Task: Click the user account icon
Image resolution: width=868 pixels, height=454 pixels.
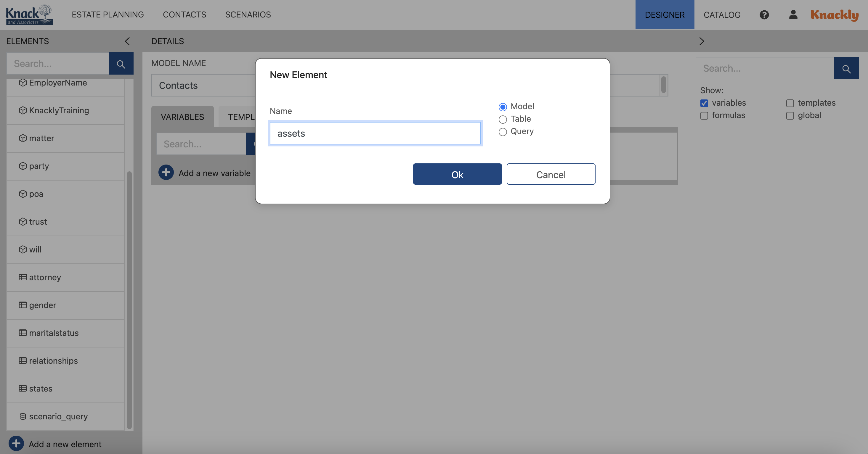Action: coord(793,15)
